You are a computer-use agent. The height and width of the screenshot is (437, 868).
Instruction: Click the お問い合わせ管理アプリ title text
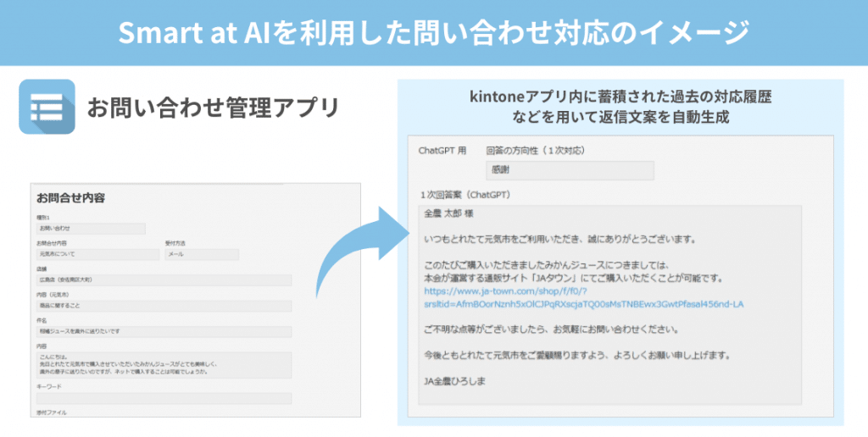pyautogui.click(x=213, y=108)
